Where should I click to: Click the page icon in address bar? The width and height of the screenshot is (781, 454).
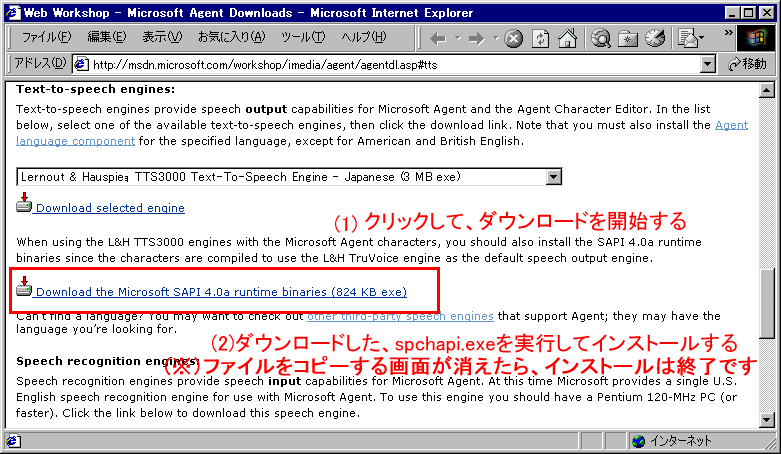click(82, 64)
